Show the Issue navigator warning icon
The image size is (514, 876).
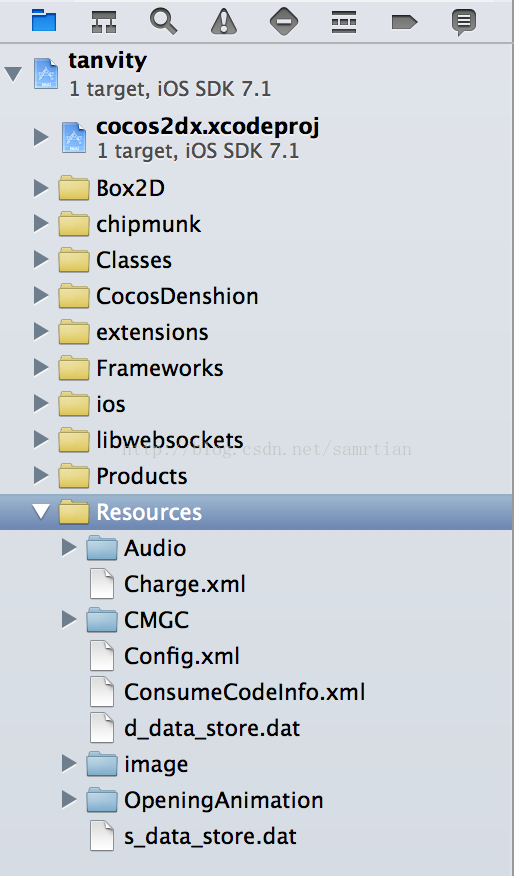(x=224, y=22)
